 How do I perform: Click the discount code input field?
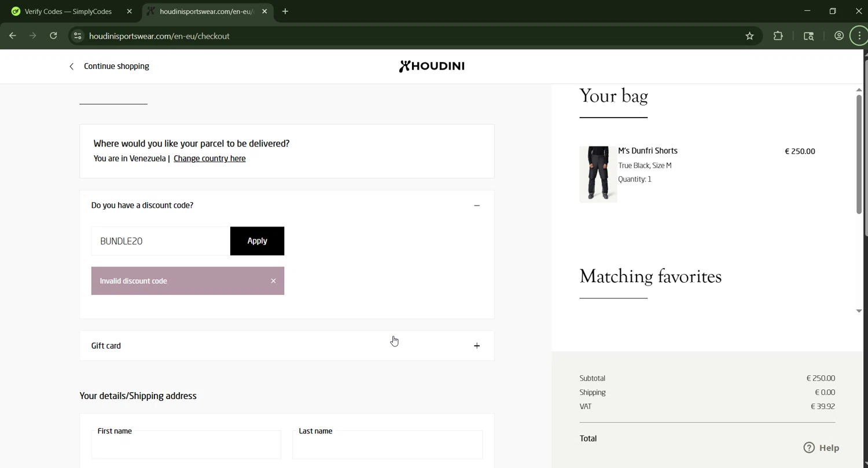click(x=161, y=241)
